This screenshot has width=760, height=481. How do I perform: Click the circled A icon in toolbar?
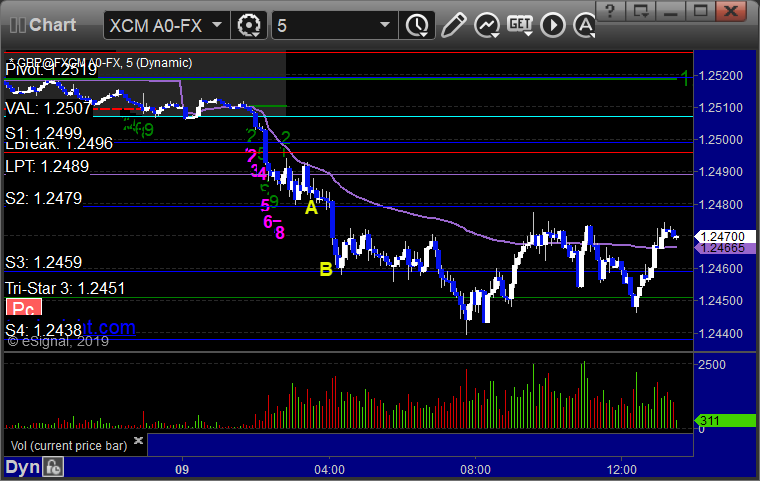pos(584,25)
